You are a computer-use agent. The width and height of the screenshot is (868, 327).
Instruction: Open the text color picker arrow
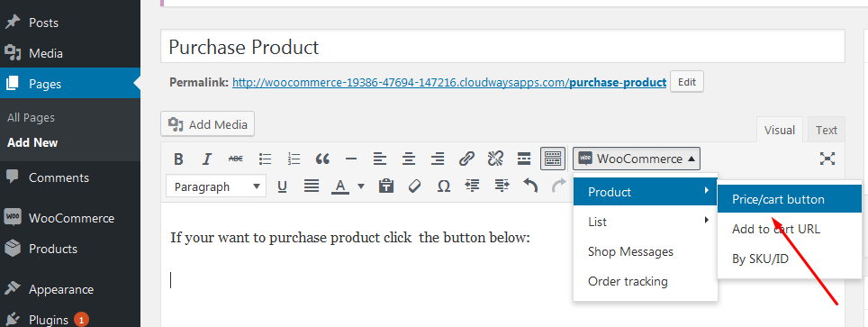click(x=361, y=186)
